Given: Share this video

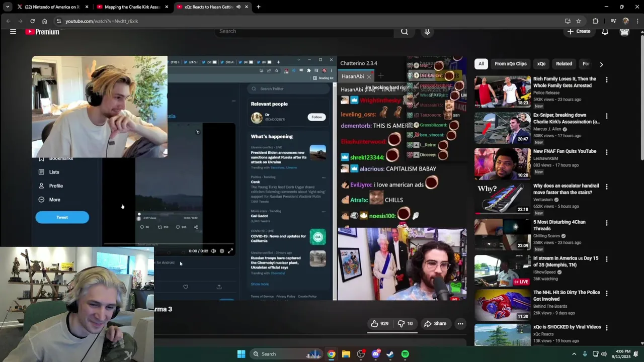Looking at the screenshot, I should [x=435, y=324].
